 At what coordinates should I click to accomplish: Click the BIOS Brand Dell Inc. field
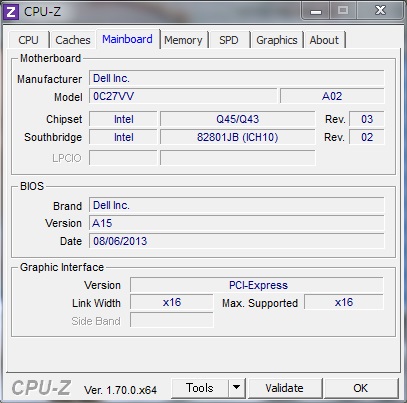tap(237, 205)
